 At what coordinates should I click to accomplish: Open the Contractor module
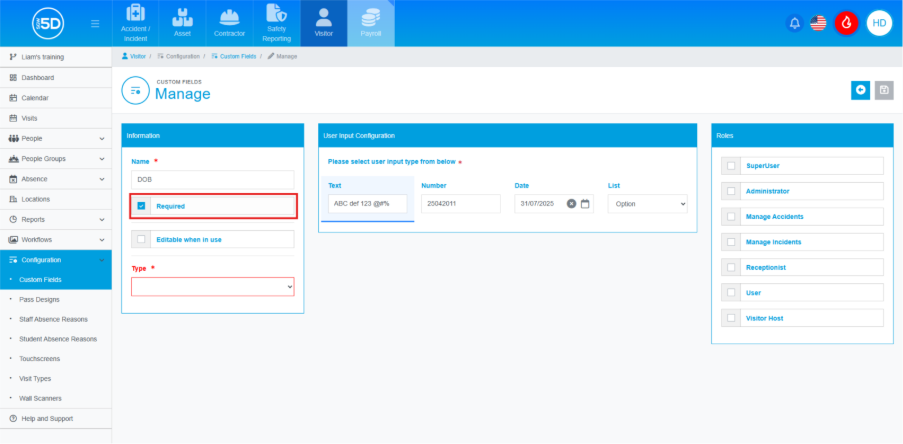coord(229,23)
